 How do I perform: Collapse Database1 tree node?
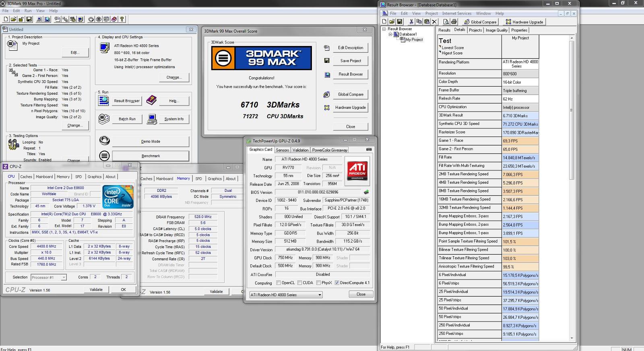(x=390, y=34)
